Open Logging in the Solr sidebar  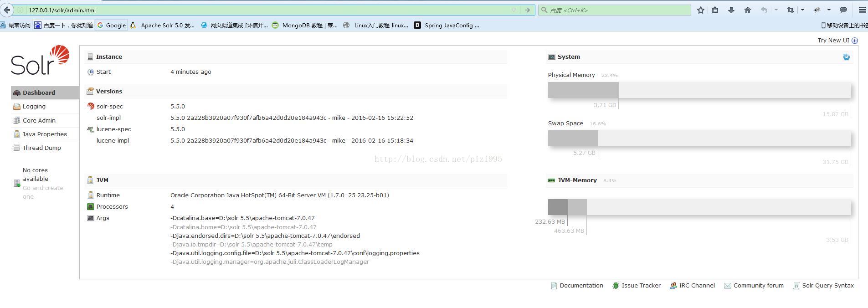pos(45,106)
